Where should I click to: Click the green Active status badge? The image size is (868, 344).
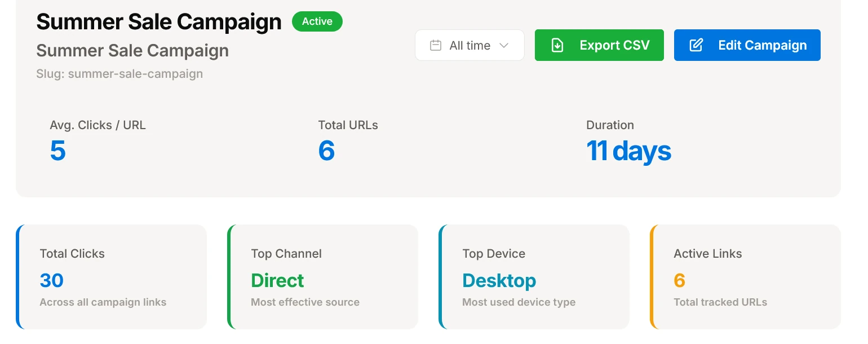[x=317, y=21]
